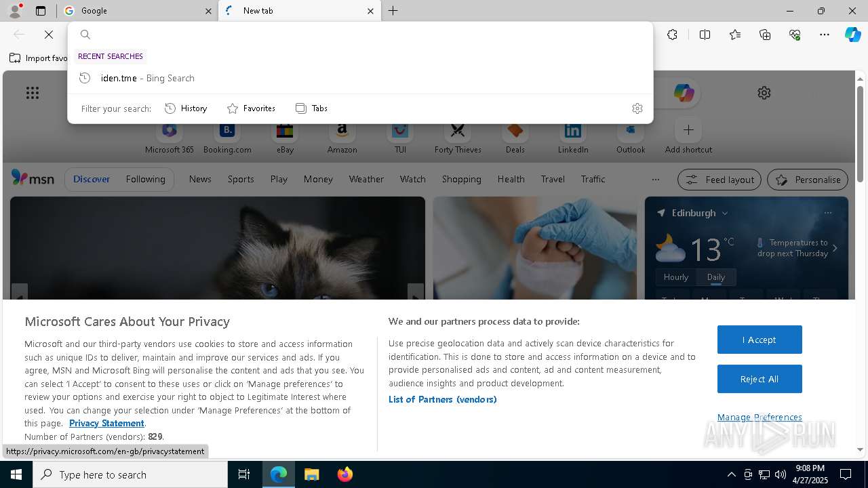Open the Booking.com shortcut
The width and height of the screenshot is (868, 488).
tap(227, 139)
